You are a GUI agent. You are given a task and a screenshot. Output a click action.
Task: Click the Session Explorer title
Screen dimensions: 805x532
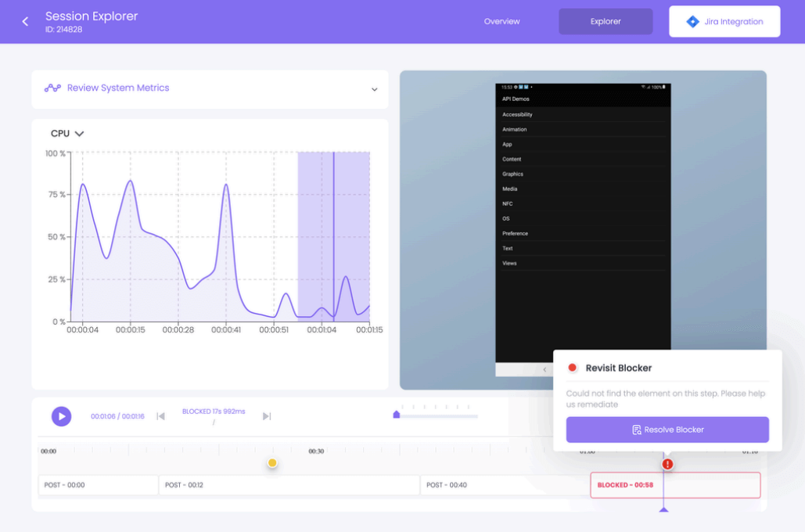(92, 16)
